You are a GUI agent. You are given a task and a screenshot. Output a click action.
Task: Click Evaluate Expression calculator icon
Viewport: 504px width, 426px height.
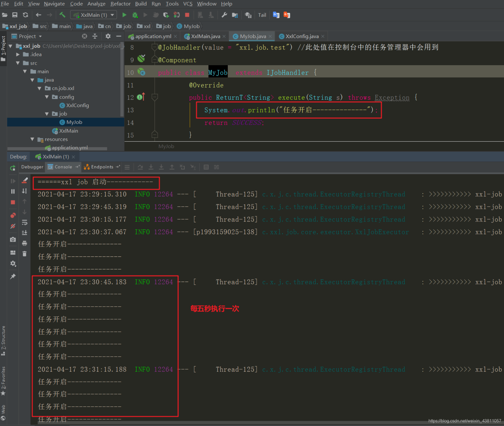point(206,167)
